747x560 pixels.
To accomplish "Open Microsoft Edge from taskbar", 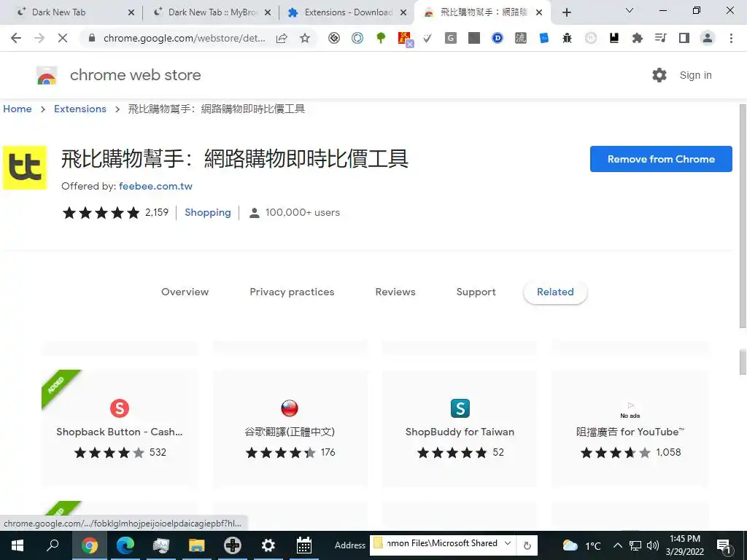I will point(125,545).
